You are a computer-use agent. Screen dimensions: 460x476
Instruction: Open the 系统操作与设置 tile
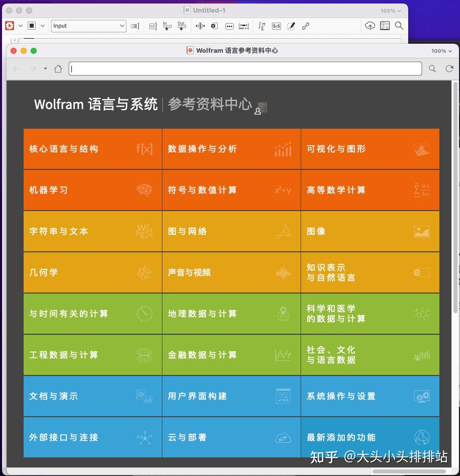point(370,396)
